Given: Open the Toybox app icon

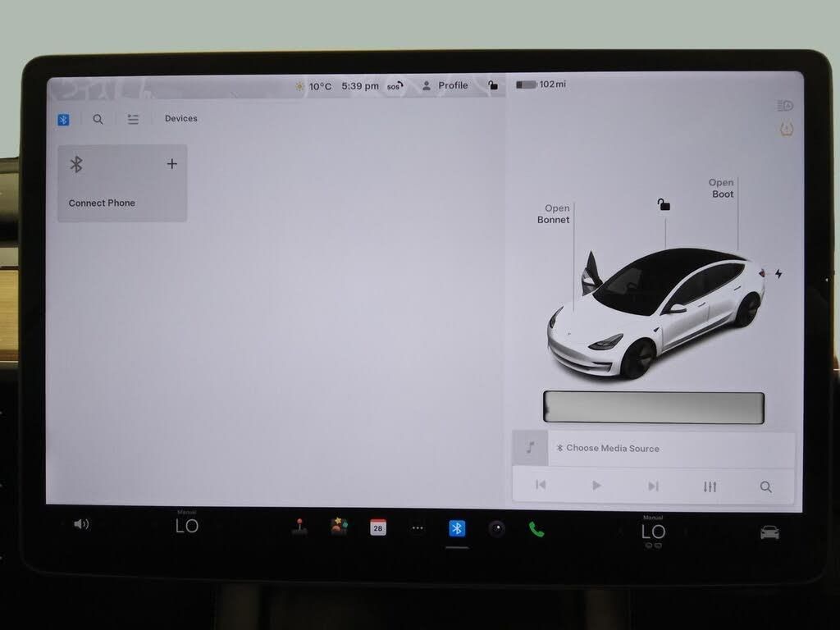Looking at the screenshot, I should click(x=339, y=527).
